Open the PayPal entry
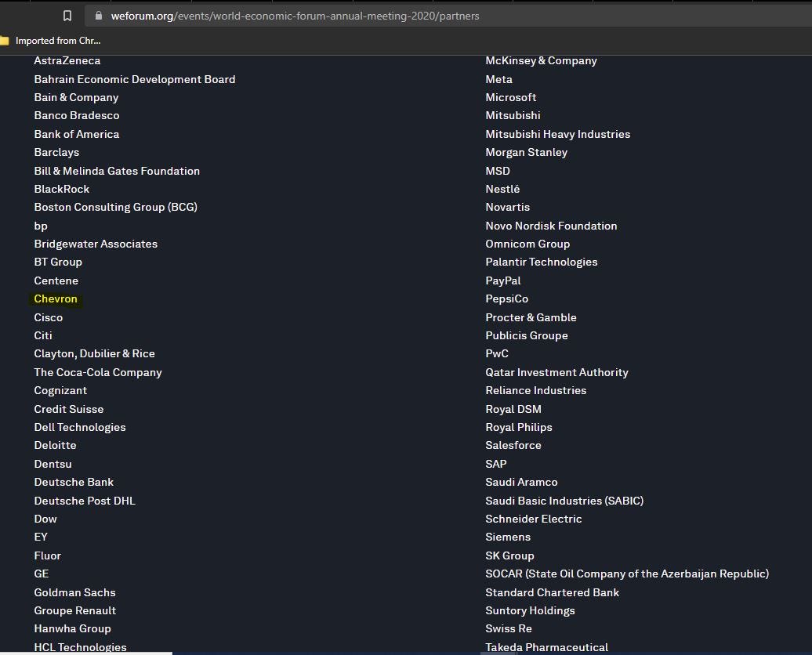 pyautogui.click(x=503, y=280)
